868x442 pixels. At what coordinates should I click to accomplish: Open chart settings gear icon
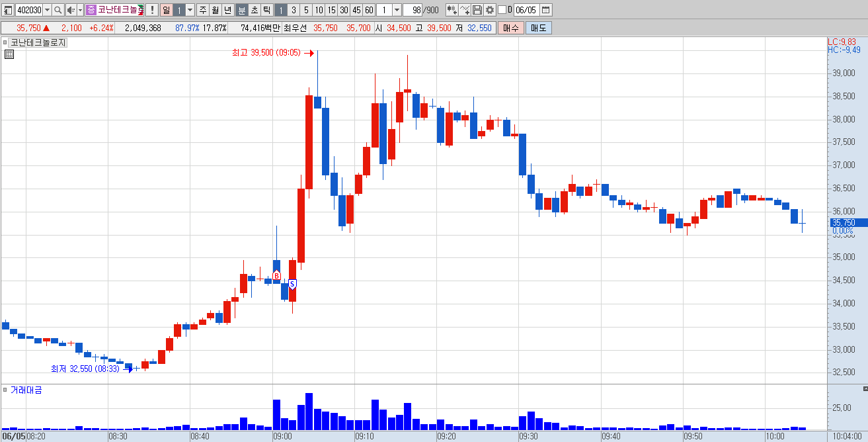tap(490, 10)
